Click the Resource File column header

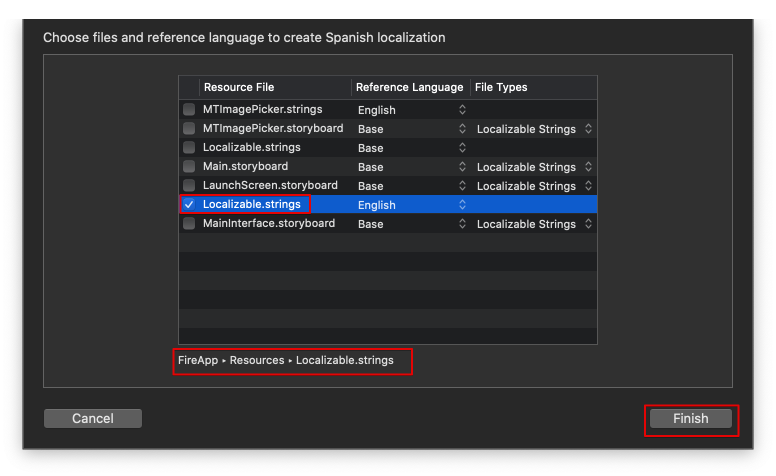[x=238, y=87]
